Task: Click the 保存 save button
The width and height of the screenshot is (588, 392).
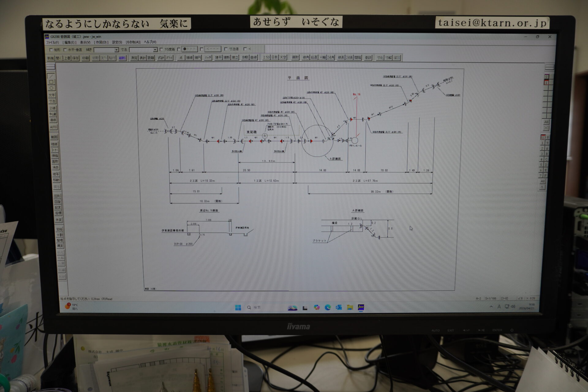Action: [x=75, y=58]
